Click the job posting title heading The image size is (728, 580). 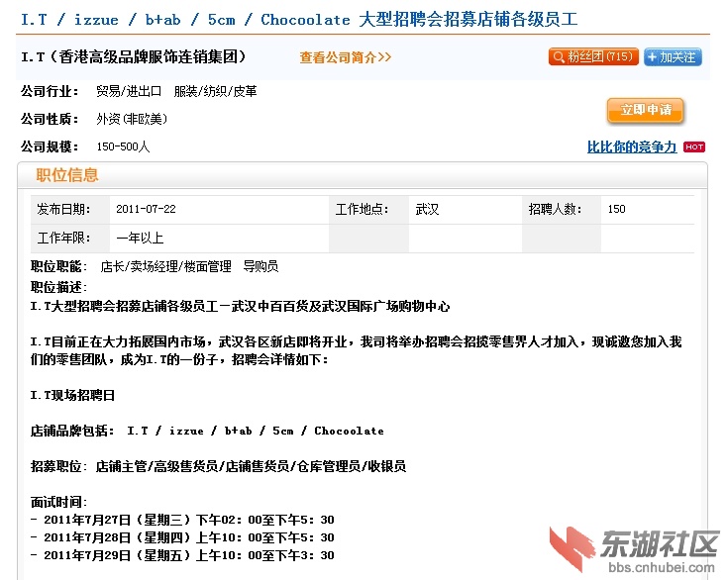pyautogui.click(x=299, y=20)
